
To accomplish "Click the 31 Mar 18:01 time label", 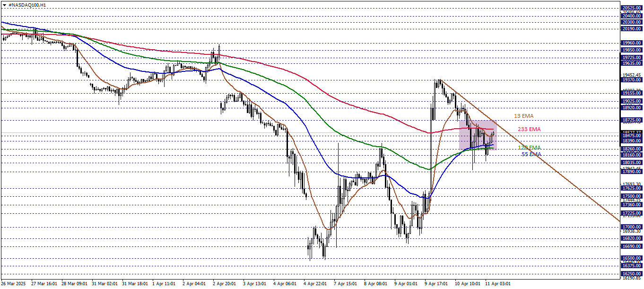I will [135, 284].
